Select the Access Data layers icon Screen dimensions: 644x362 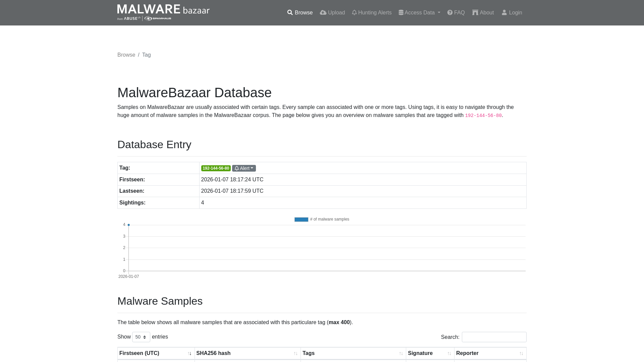tap(401, 12)
